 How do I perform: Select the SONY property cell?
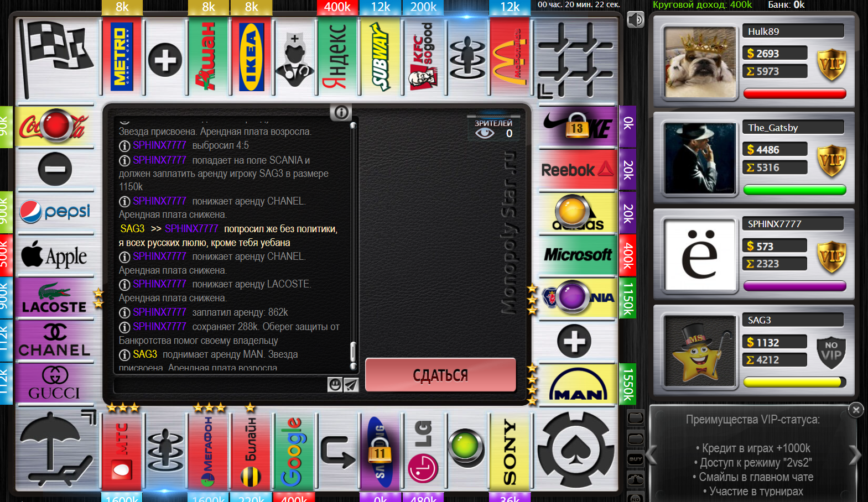(x=510, y=451)
